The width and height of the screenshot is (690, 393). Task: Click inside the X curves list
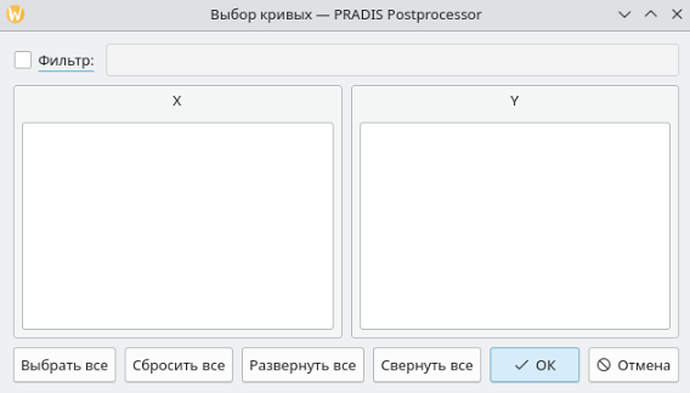tap(178, 226)
